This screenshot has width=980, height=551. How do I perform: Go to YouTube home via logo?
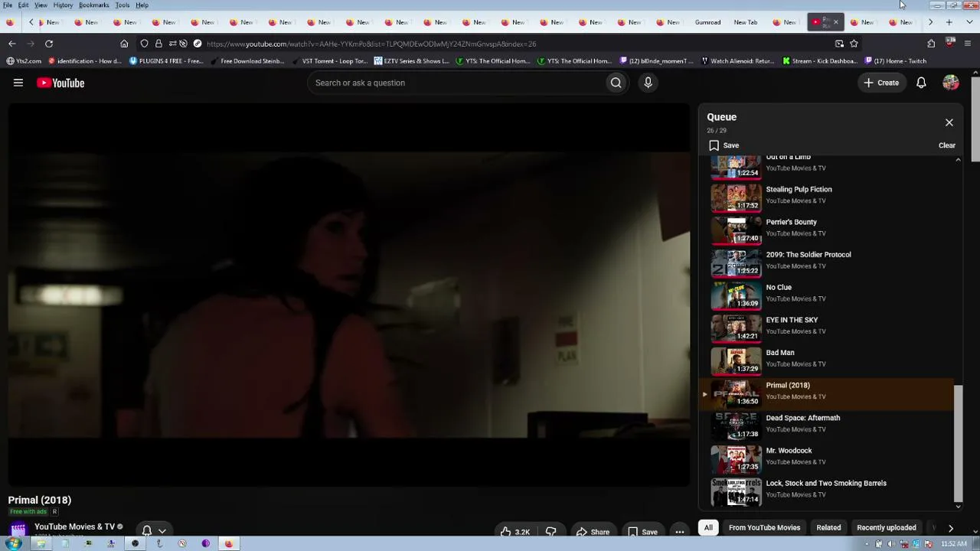point(60,83)
